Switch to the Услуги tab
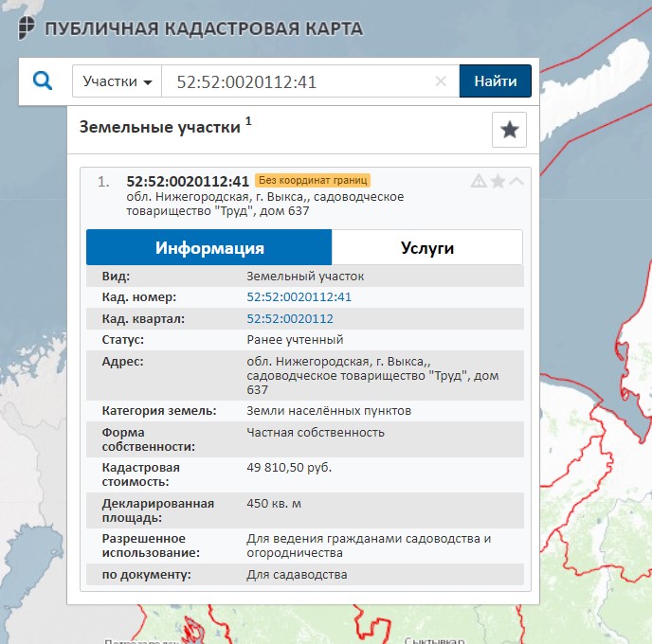Viewport: 652px width, 644px height. 426,248
